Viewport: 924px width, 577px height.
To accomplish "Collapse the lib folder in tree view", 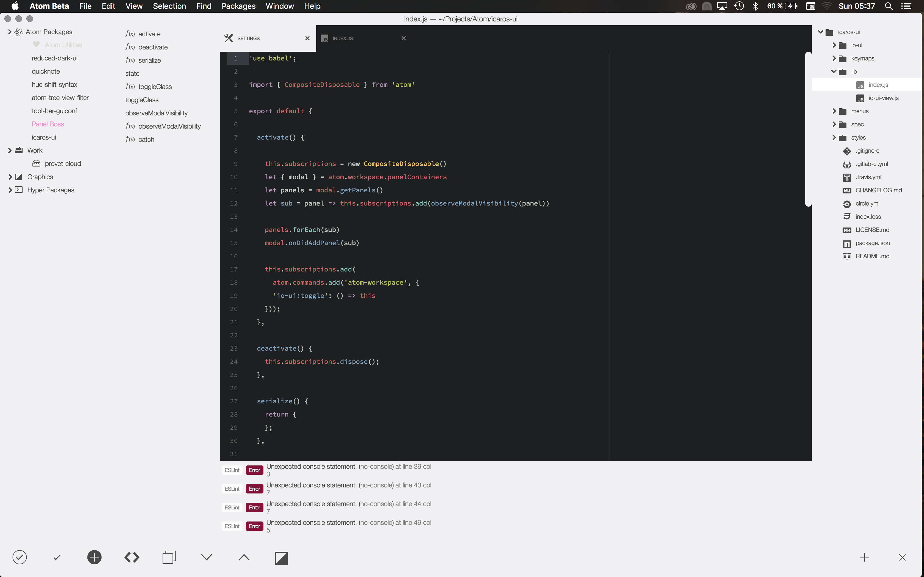I will pos(834,72).
